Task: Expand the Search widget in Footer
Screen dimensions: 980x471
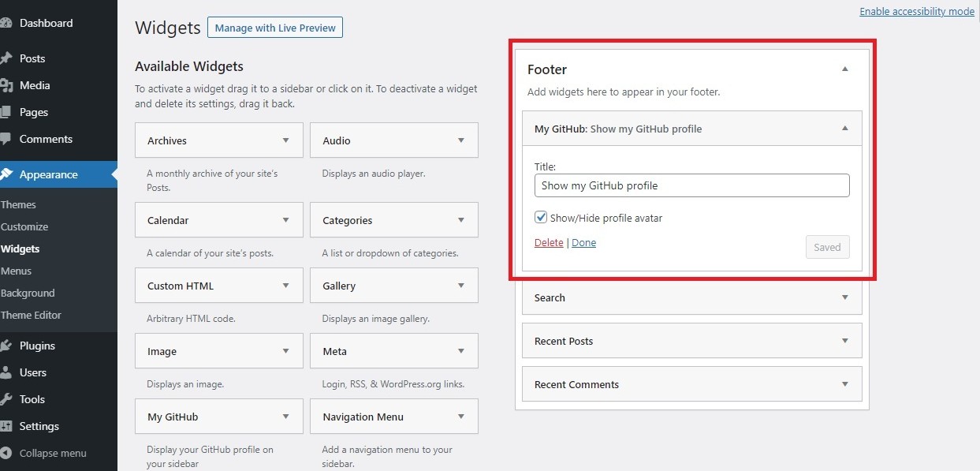Action: 844,297
